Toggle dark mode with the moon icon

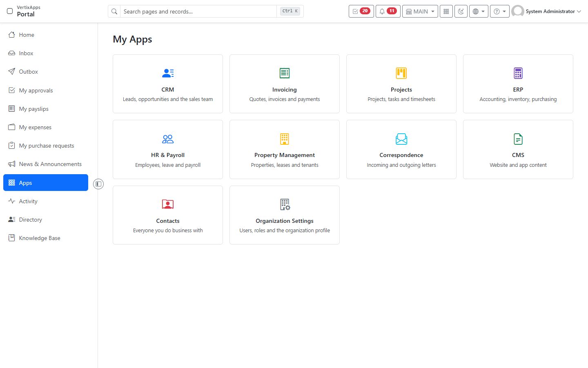[x=461, y=11]
